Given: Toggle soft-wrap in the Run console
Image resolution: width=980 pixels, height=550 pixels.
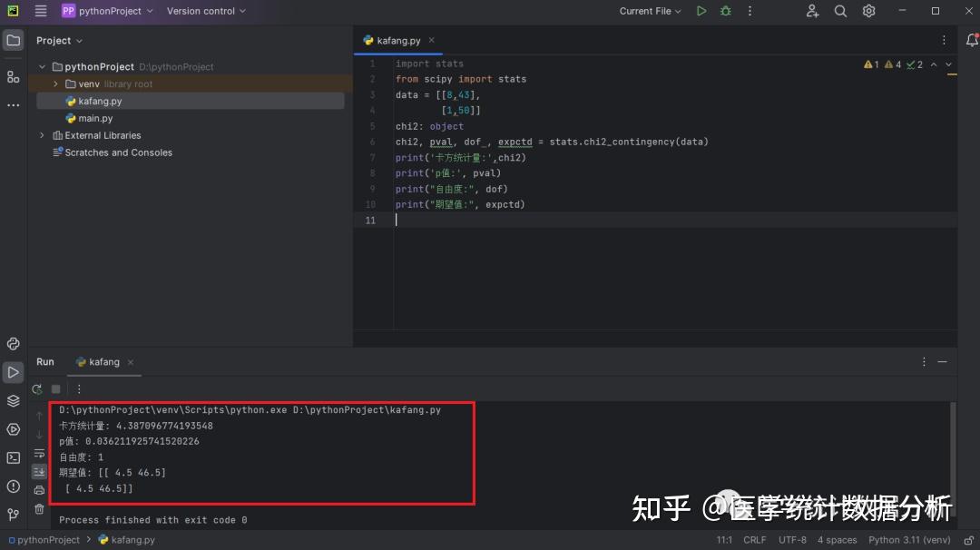Looking at the screenshot, I should (38, 454).
